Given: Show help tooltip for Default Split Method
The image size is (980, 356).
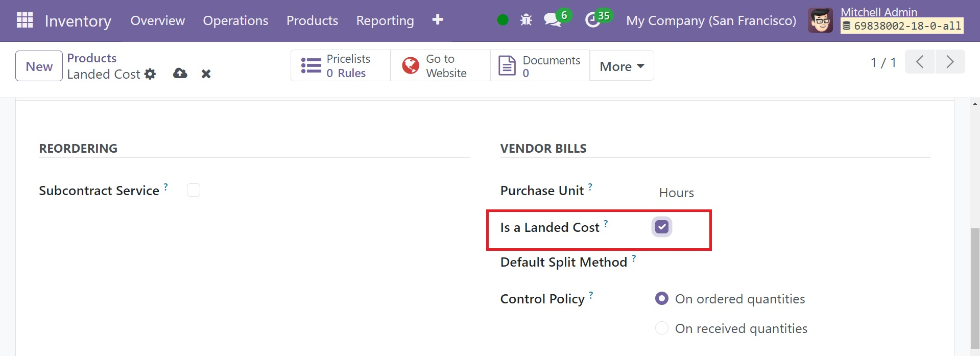Looking at the screenshot, I should click(x=634, y=258).
